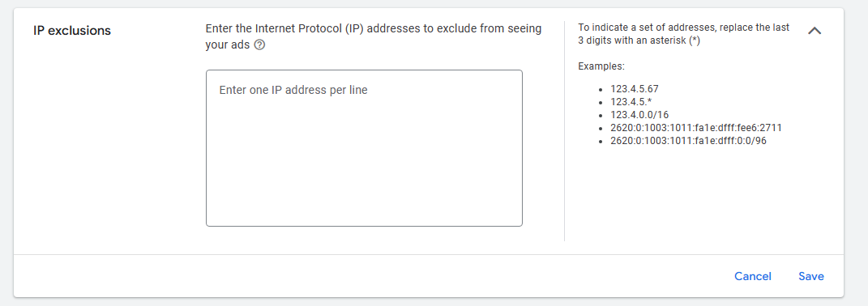Viewport: 868px width, 306px height.
Task: Open the help tooltip beside 'your ads'
Action: click(x=259, y=45)
